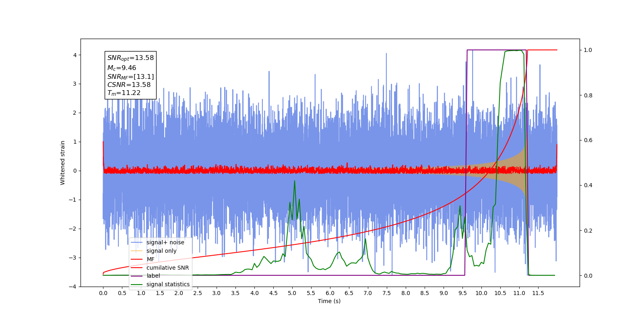Screen dimensions: 644x322
Task: Click the 2.5 tick on time axis
Action: pyautogui.click(x=198, y=293)
